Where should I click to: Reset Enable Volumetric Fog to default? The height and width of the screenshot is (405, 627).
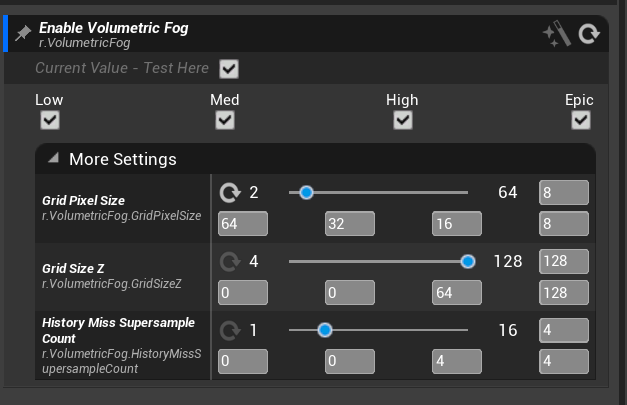click(x=589, y=35)
